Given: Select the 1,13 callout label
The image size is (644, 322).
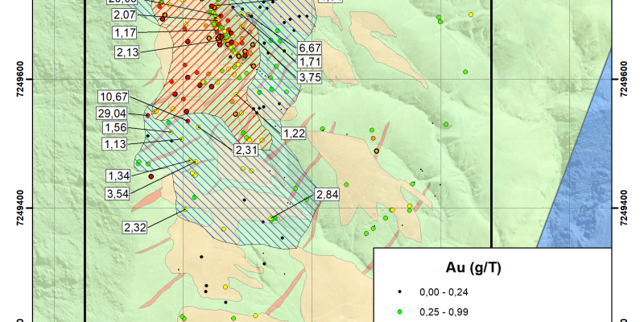Looking at the screenshot, I should (x=117, y=144).
